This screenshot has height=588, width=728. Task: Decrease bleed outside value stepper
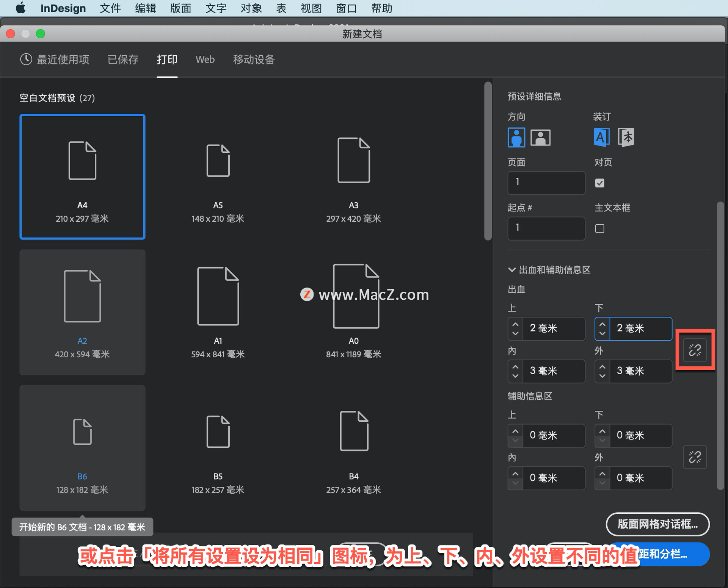[x=602, y=376]
